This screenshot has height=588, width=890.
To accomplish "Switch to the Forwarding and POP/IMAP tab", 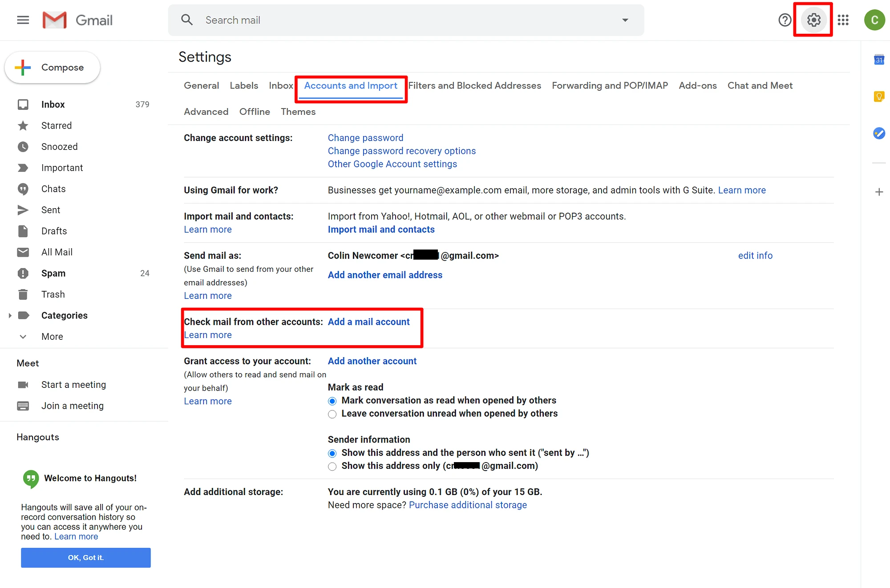I will click(610, 85).
